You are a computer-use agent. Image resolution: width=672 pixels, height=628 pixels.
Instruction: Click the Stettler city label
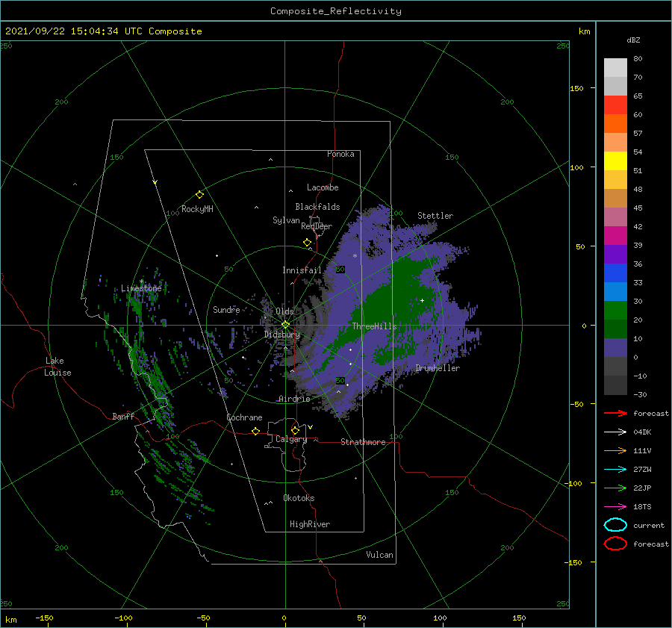click(435, 216)
